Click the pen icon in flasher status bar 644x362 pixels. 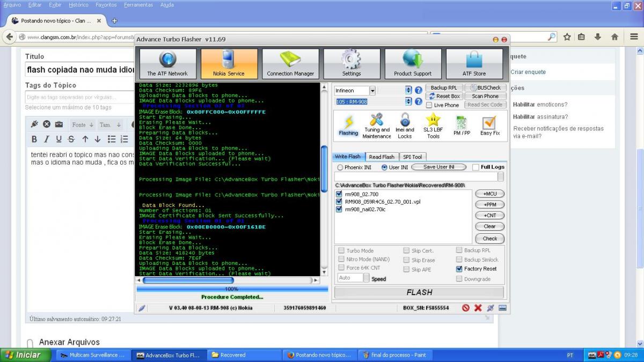click(142, 308)
